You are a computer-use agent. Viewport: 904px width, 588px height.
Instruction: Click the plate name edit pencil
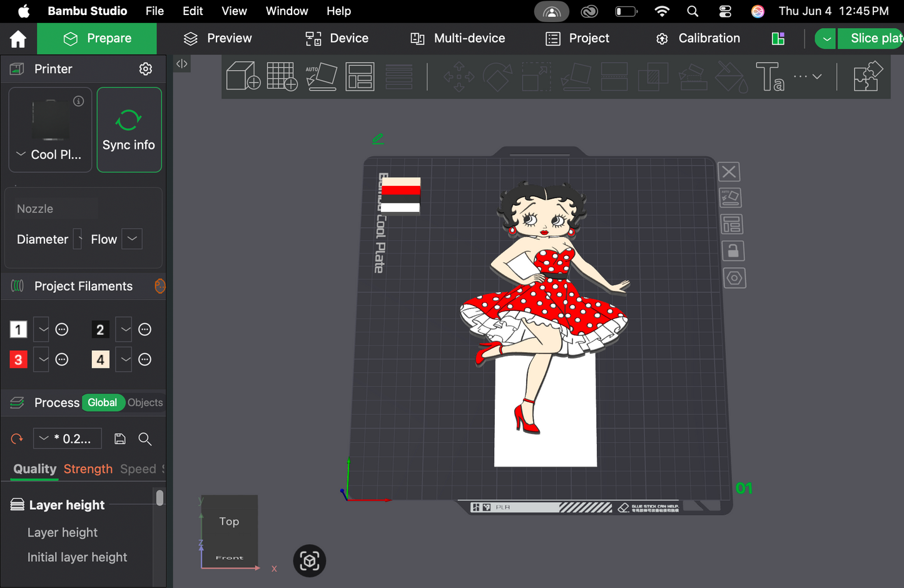(378, 138)
